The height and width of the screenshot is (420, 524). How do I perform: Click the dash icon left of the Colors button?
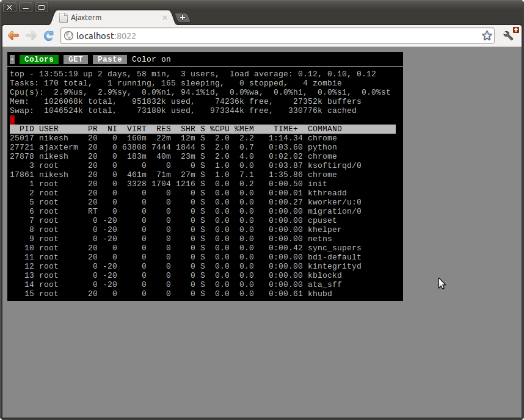[x=12, y=59]
